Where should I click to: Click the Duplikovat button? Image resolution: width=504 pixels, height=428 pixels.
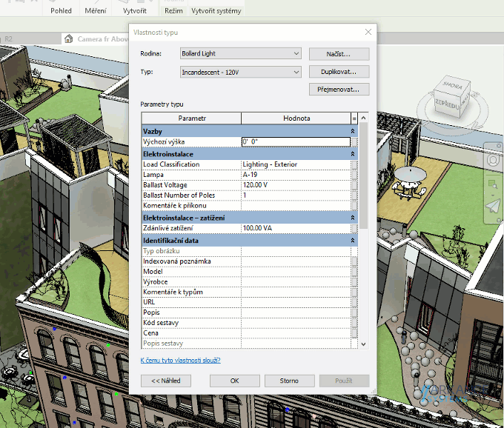click(x=339, y=72)
